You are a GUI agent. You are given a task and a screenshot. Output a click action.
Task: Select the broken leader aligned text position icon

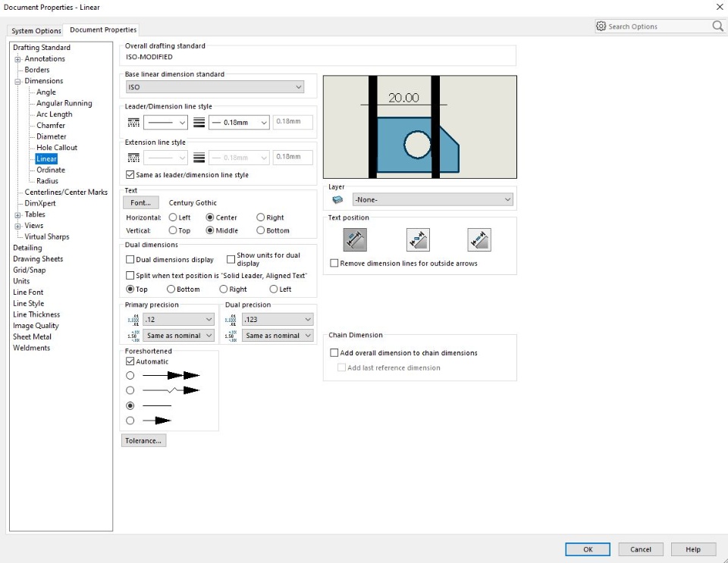(x=479, y=239)
